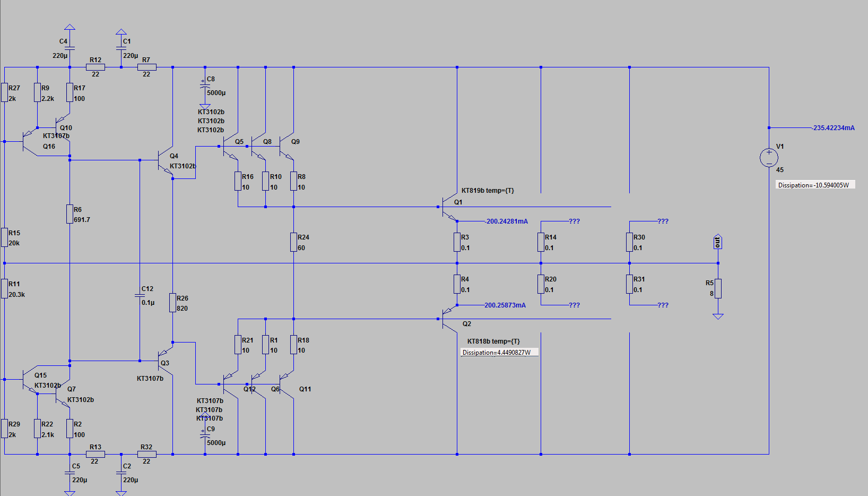Click the 200.24281mA Q1 emitter current label
The height and width of the screenshot is (496, 868).
coord(507,221)
